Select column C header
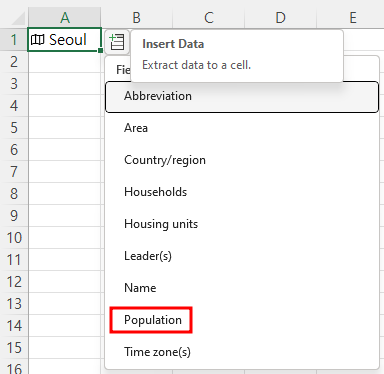Viewport: 384px width, 374px height. (209, 17)
